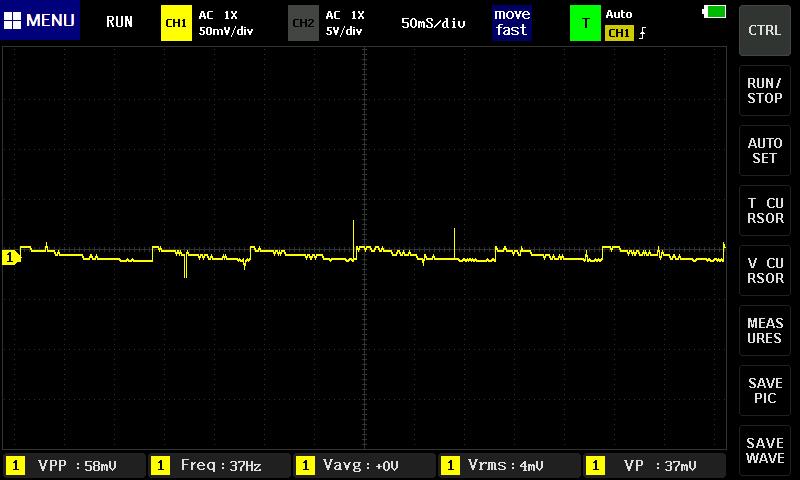Toggle the RUN status indicator
This screenshot has width=800, height=480.
(119, 21)
